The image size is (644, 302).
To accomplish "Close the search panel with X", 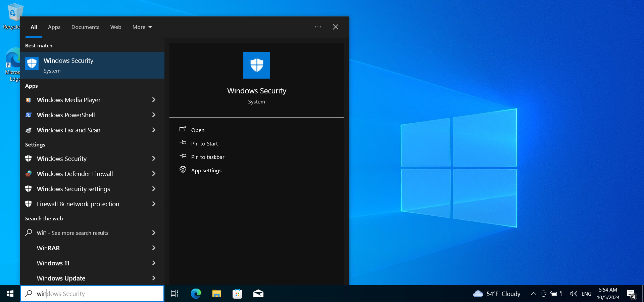I will (336, 27).
